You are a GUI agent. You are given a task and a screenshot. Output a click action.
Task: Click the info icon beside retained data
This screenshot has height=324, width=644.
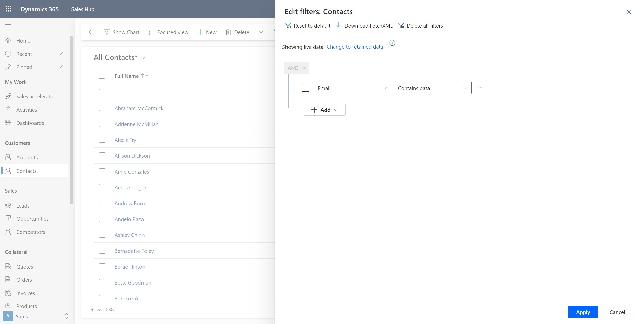point(392,43)
